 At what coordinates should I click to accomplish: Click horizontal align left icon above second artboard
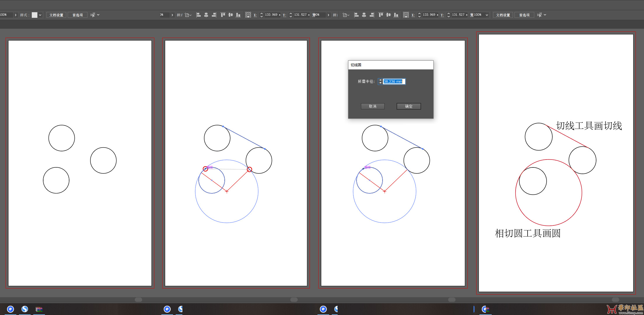[x=198, y=15]
